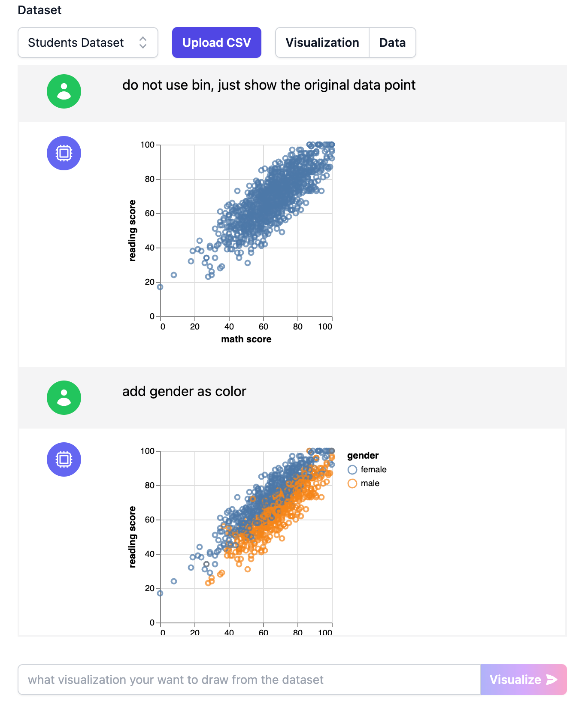Image resolution: width=588 pixels, height=707 pixels.
Task: Click the "male" legend label
Action: coord(370,483)
